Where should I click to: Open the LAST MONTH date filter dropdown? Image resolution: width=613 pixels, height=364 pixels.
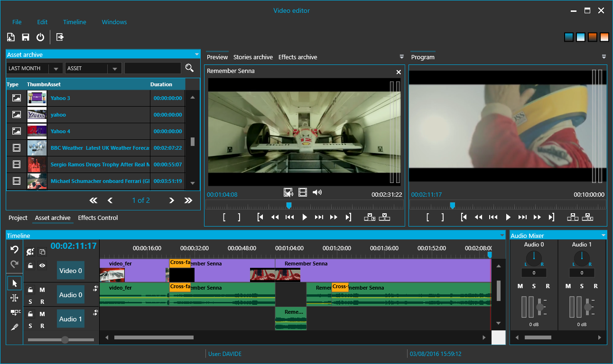tap(56, 69)
